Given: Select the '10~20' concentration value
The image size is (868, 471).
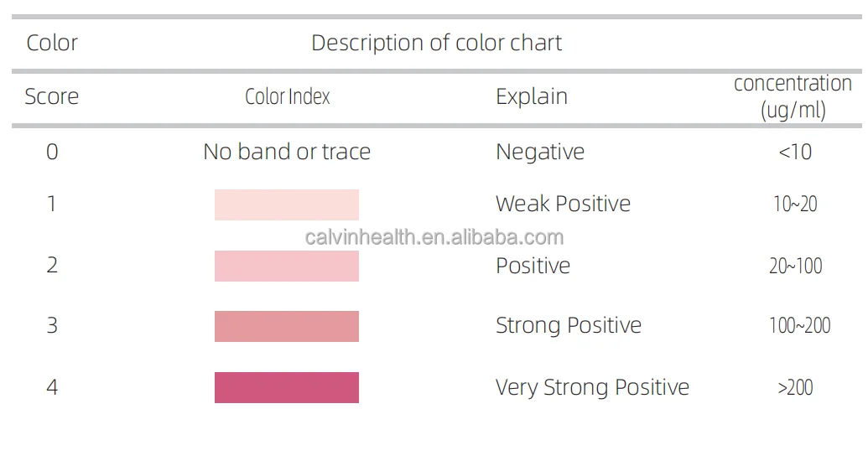Looking at the screenshot, I should (794, 204).
